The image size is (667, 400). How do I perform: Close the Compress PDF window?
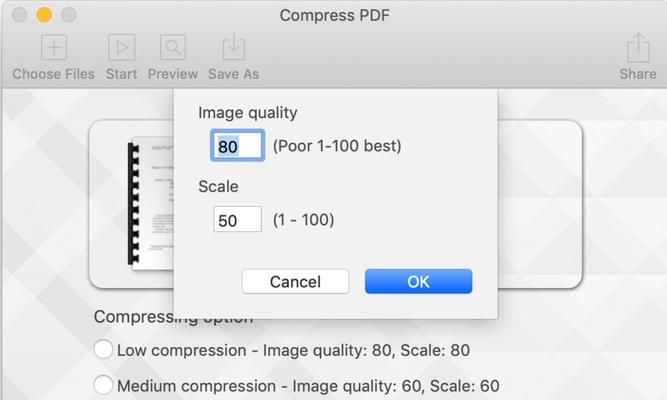(x=19, y=14)
